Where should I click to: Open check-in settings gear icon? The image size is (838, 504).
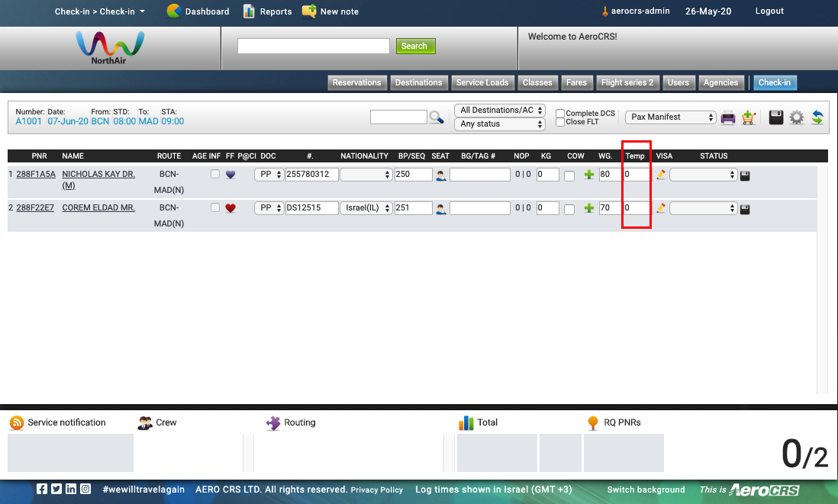(796, 117)
